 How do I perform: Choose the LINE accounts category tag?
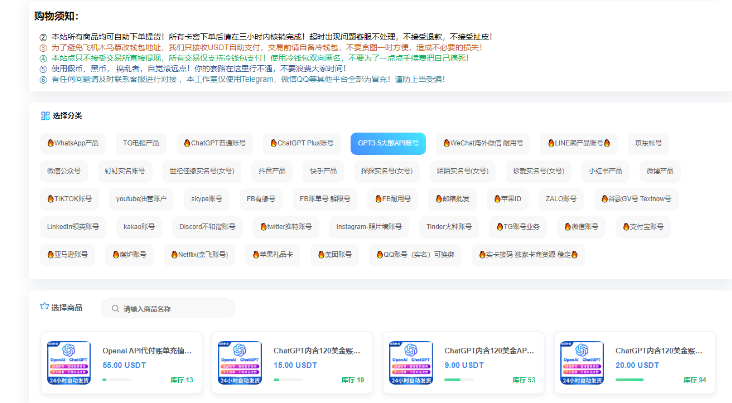(579, 143)
